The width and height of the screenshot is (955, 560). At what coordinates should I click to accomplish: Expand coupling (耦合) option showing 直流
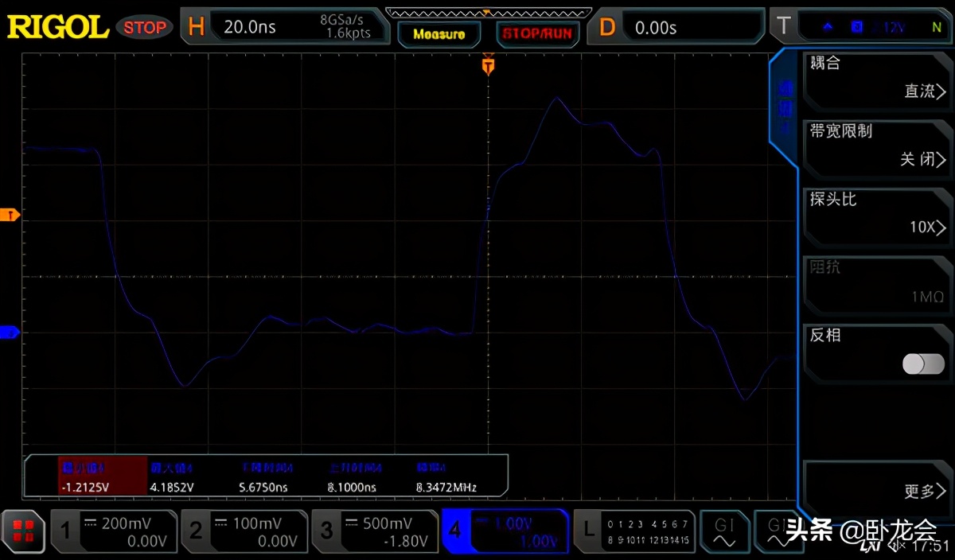click(x=878, y=80)
